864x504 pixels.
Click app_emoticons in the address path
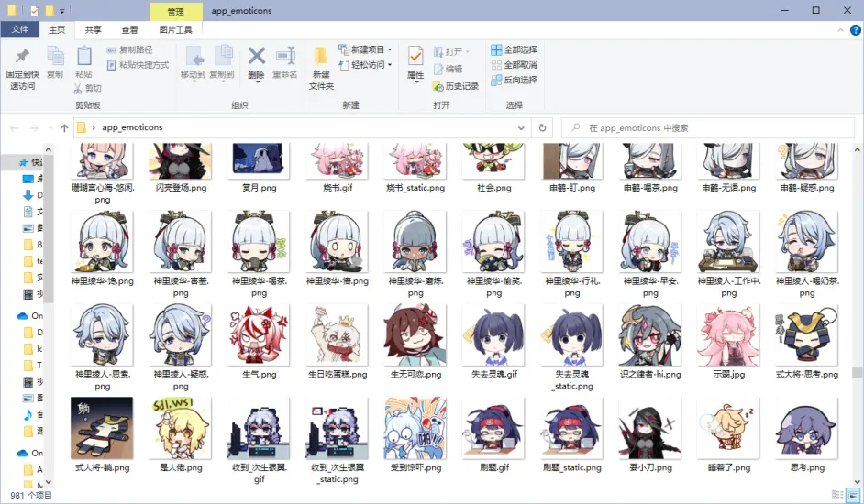click(132, 127)
